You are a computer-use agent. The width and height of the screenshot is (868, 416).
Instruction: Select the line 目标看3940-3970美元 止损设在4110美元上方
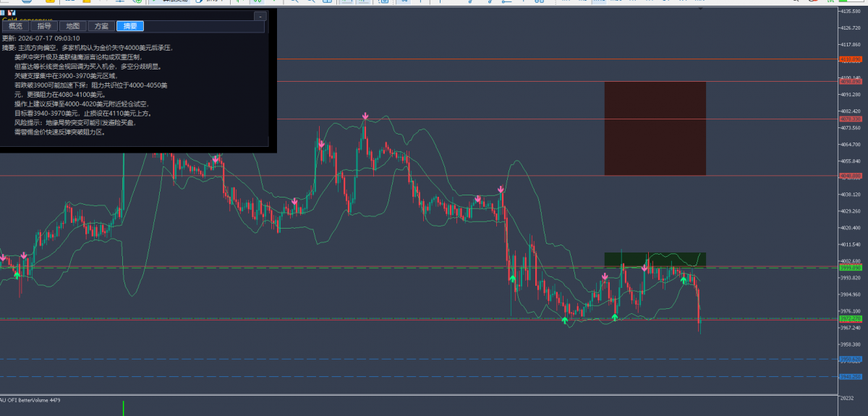(x=83, y=114)
